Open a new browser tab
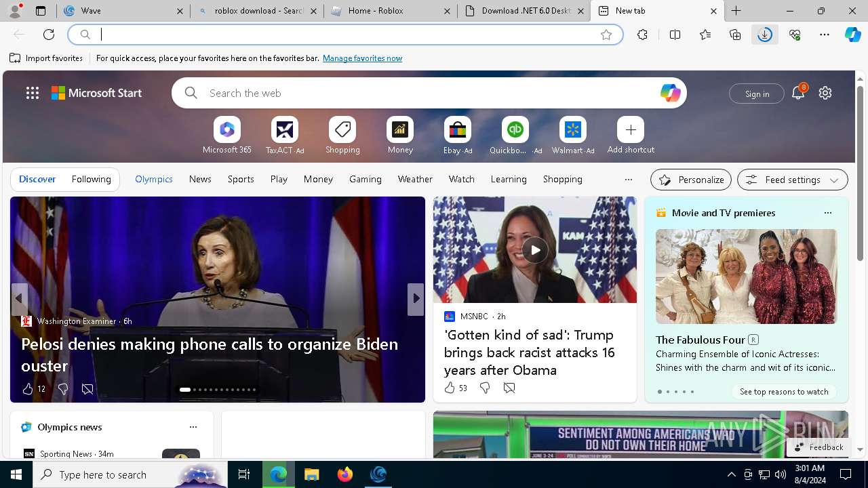This screenshot has height=488, width=868. (x=736, y=11)
